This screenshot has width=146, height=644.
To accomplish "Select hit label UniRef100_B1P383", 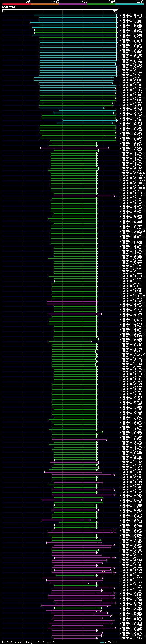I will click(131, 268).
